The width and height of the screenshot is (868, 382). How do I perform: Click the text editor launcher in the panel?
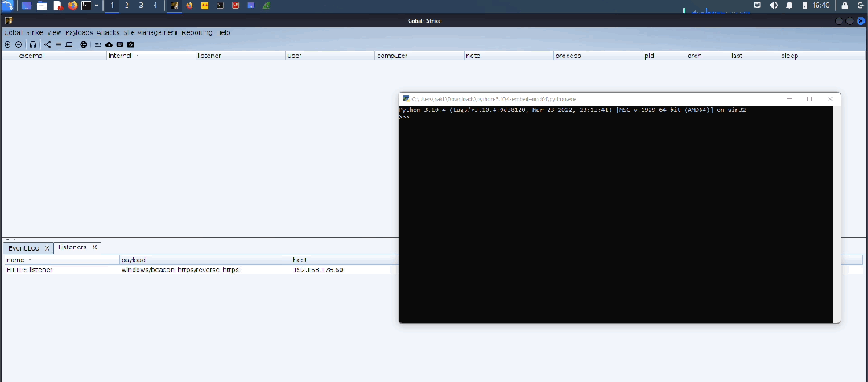tap(58, 6)
